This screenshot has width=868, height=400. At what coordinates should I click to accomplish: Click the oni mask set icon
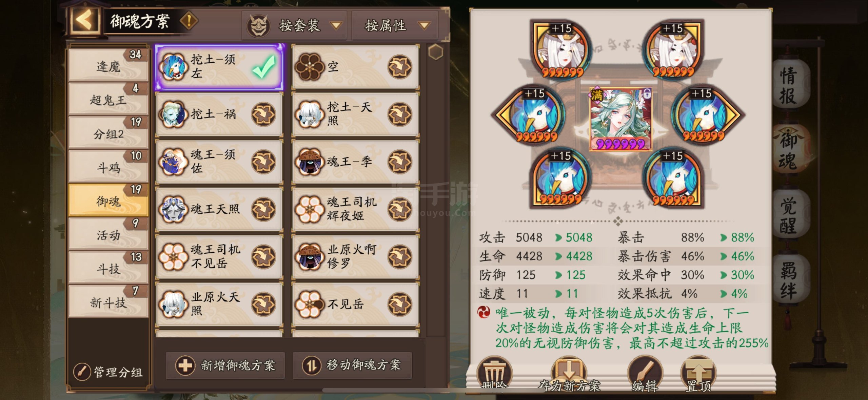click(258, 25)
